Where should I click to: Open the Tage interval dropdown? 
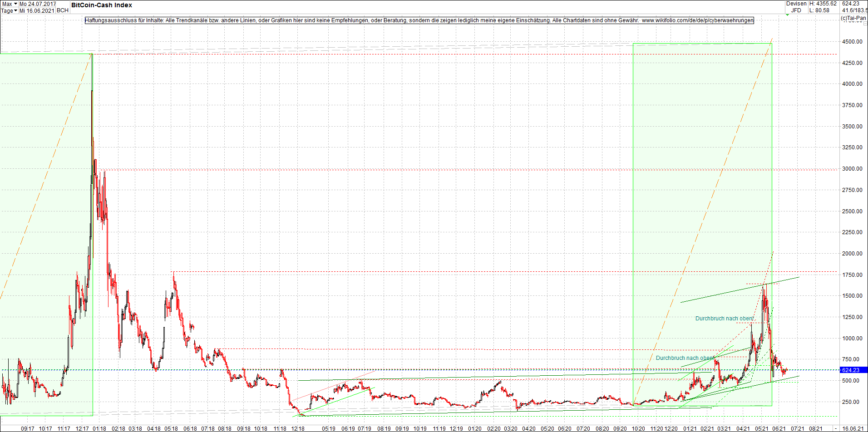pyautogui.click(x=10, y=10)
